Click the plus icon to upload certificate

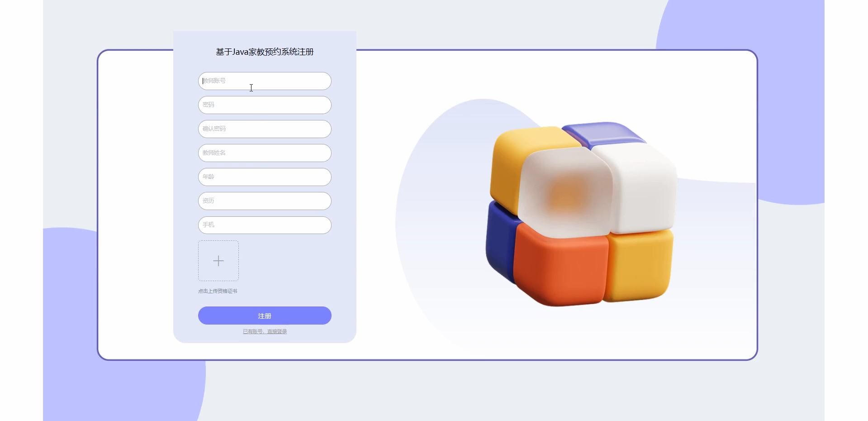218,261
